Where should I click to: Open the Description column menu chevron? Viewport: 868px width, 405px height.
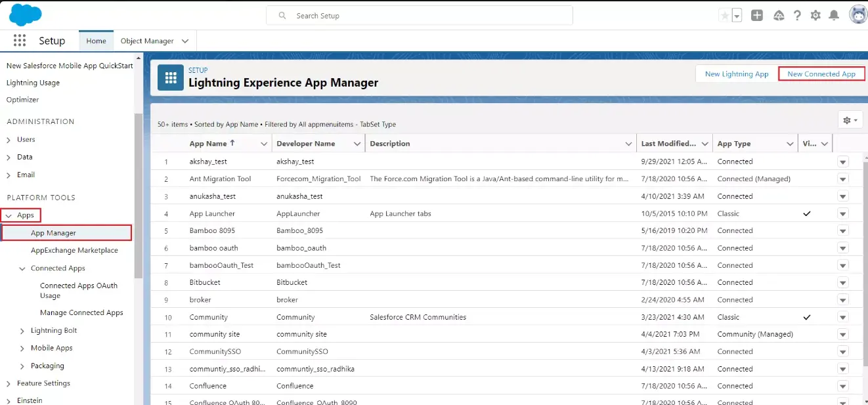click(x=629, y=144)
